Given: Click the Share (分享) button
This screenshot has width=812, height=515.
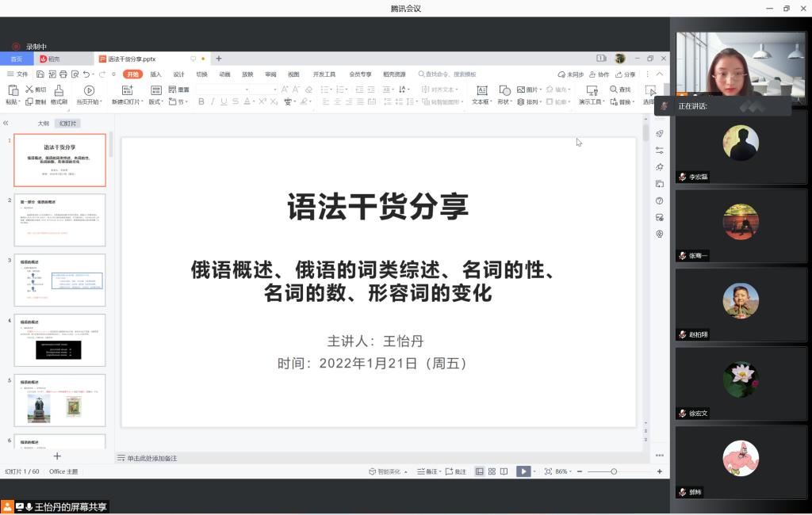Looking at the screenshot, I should click(x=626, y=74).
